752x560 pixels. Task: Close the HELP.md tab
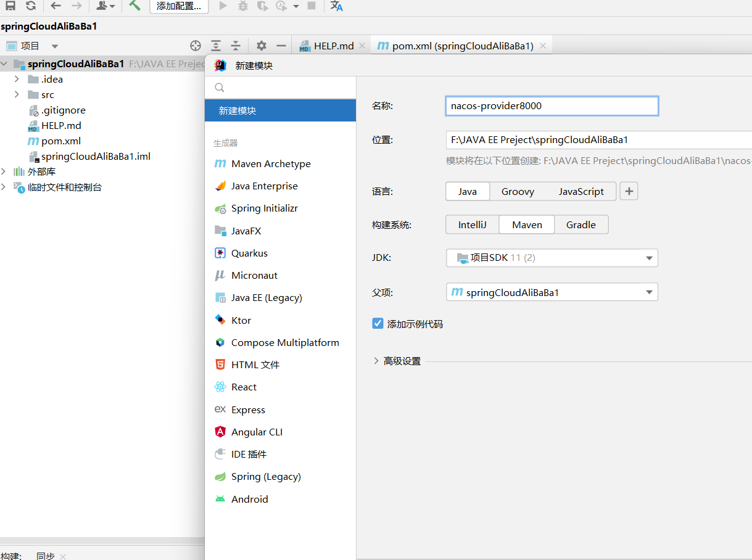362,46
